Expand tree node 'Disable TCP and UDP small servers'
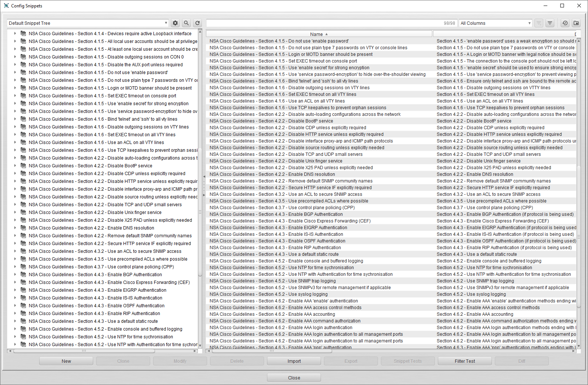This screenshot has height=385, width=588. tap(15, 204)
